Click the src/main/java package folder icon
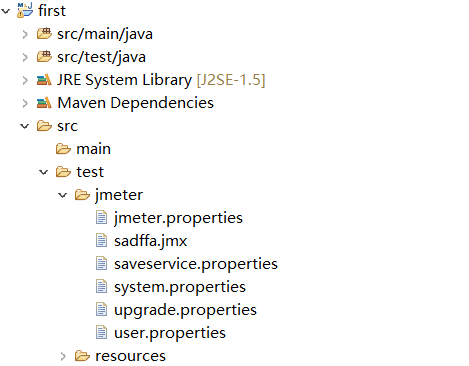The width and height of the screenshot is (469, 366). click(x=44, y=34)
